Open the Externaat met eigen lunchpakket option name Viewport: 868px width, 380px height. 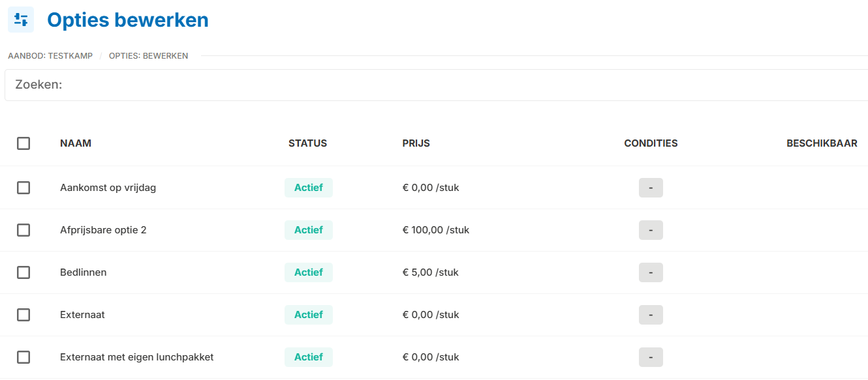(136, 357)
